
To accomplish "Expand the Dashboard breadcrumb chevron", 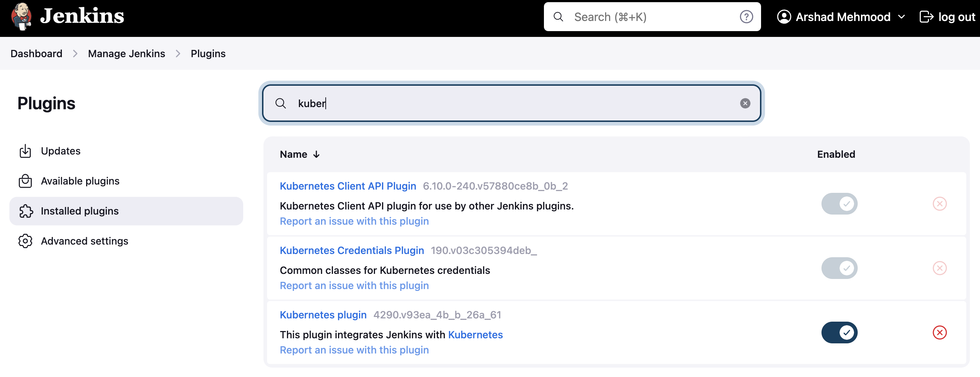I will point(75,54).
